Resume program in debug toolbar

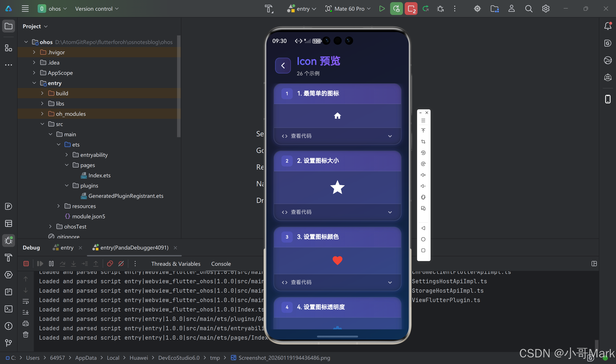(40, 264)
